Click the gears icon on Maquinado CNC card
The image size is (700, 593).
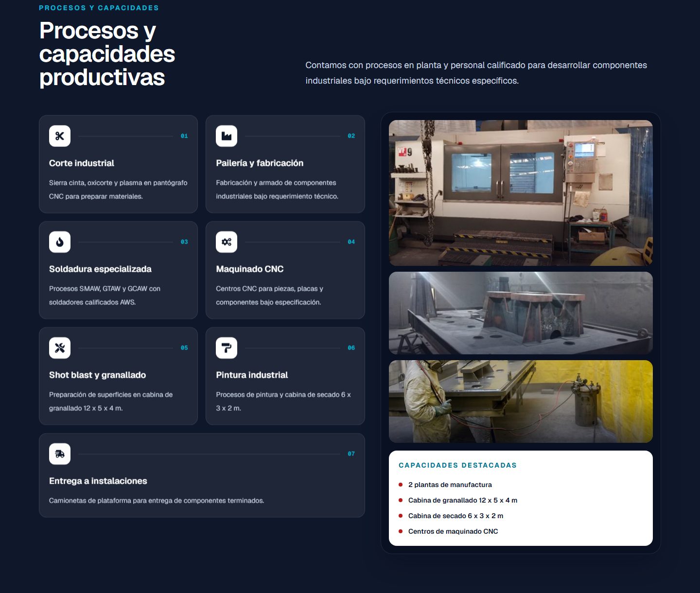click(x=227, y=242)
